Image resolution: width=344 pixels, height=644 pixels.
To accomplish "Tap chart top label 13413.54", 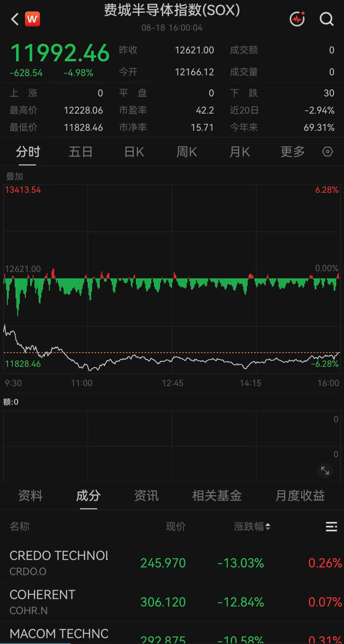I will click(x=23, y=190).
